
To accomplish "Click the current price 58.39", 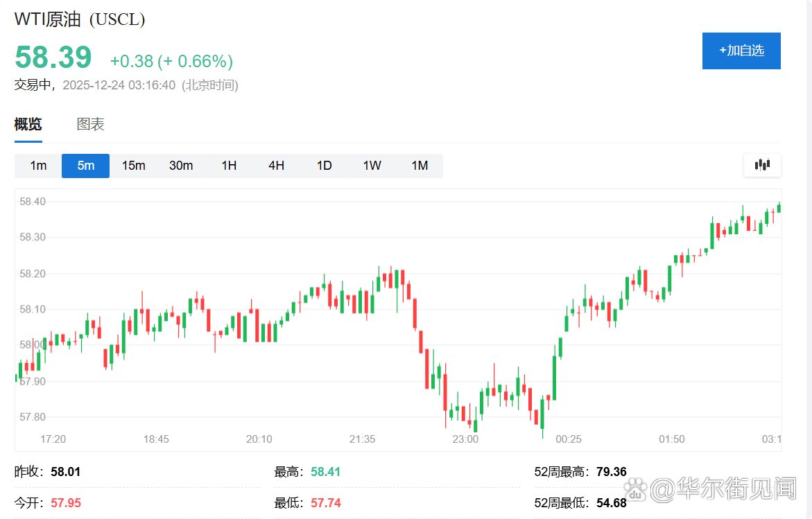I will click(53, 58).
